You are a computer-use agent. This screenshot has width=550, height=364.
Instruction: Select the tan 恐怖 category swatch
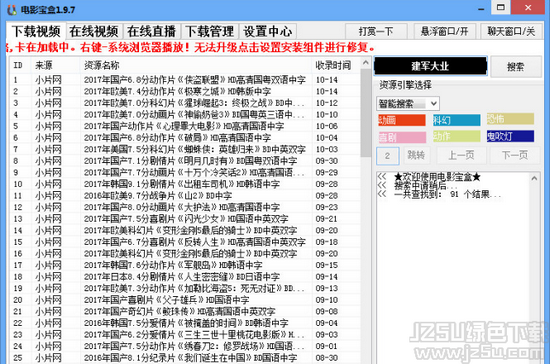click(510, 119)
